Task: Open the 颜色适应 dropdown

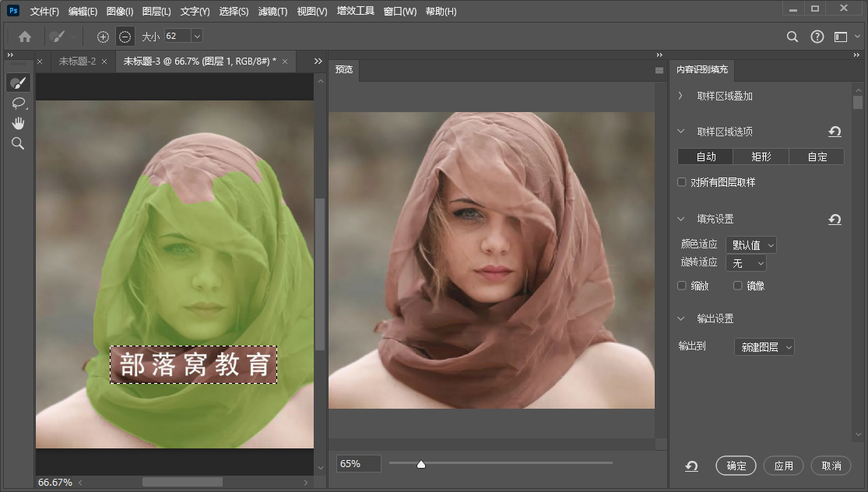Action: (x=750, y=245)
